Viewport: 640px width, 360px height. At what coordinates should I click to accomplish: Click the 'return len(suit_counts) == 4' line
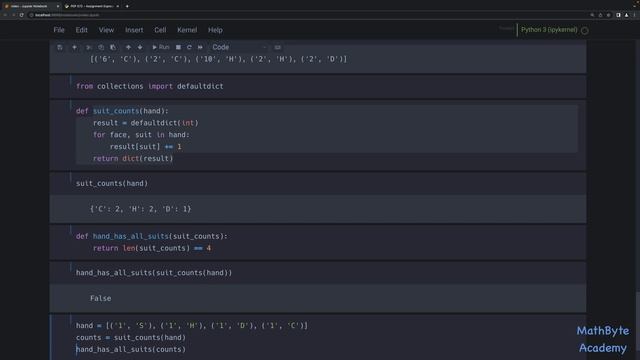152,248
